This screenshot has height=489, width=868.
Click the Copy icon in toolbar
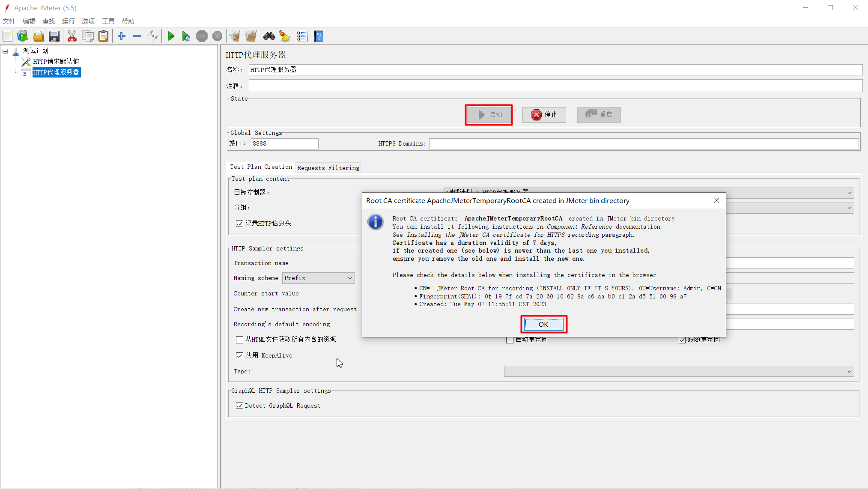[x=88, y=36]
